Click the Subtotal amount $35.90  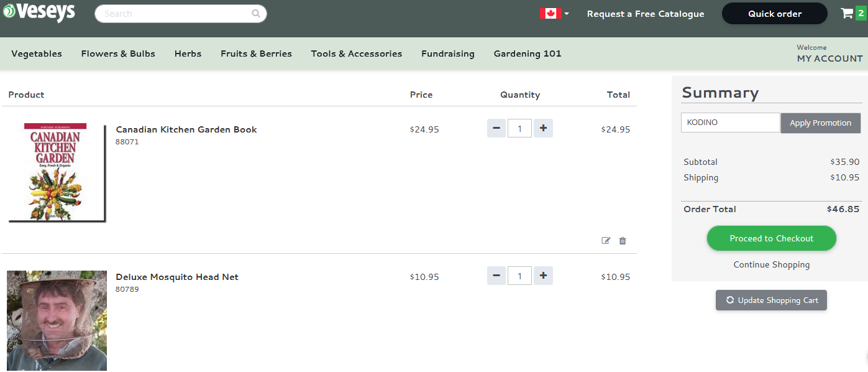[845, 162]
